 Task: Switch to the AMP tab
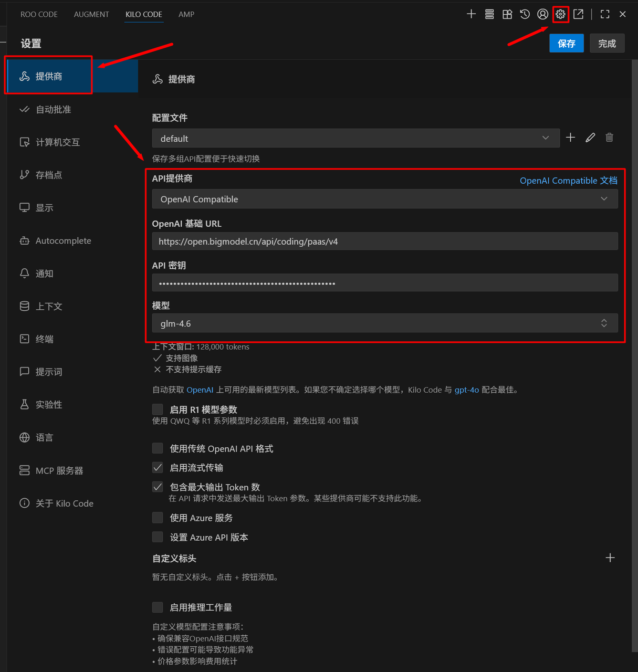click(x=186, y=14)
